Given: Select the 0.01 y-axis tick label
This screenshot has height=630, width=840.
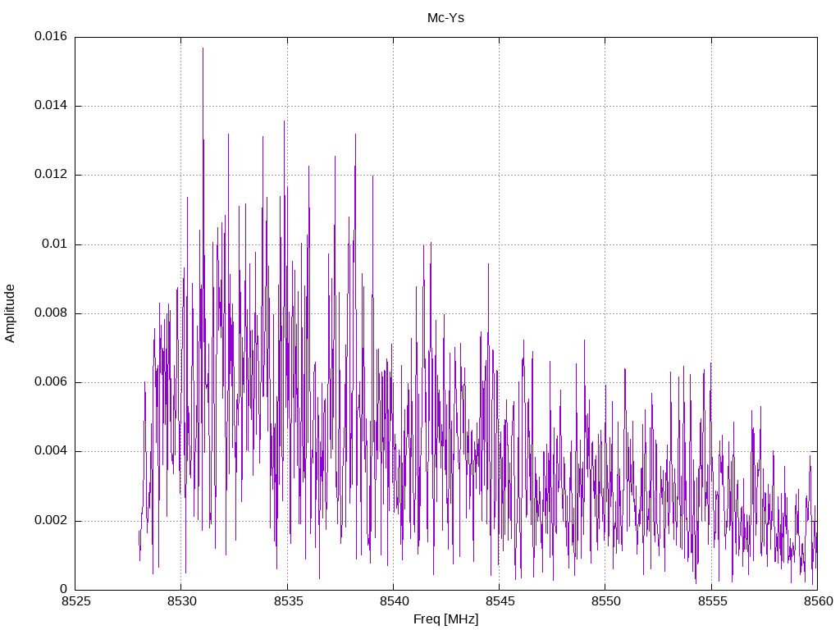Looking at the screenshot, I should 55,244.
